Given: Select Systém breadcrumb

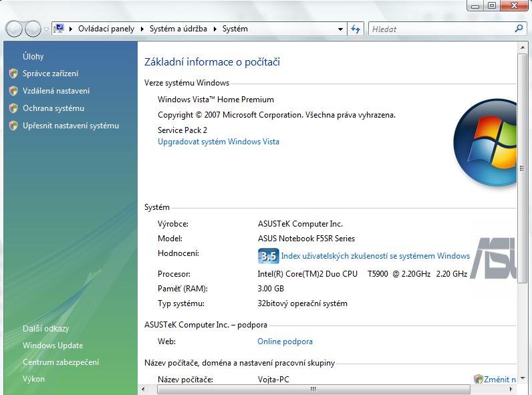Looking at the screenshot, I should pos(235,29).
